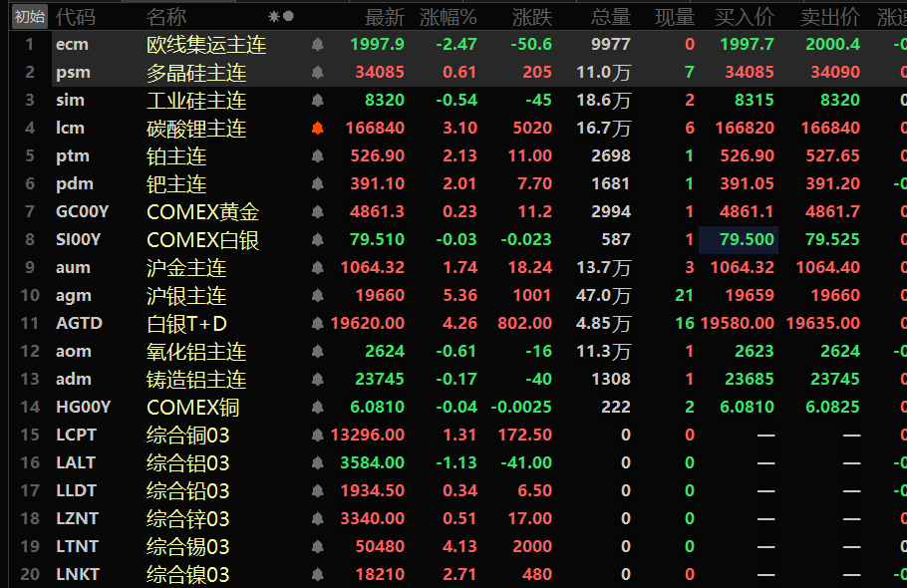Toggle the alert bell for 铂主连
The height and width of the screenshot is (588, 907).
318,156
